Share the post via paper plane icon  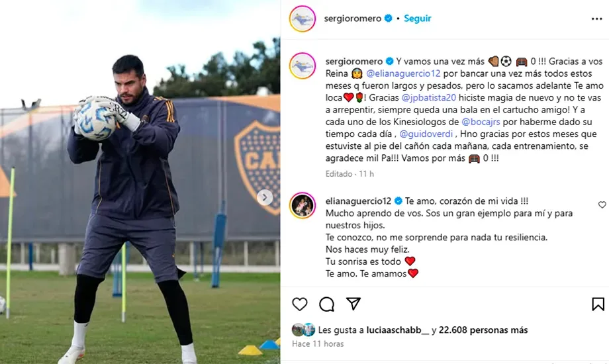click(x=353, y=304)
